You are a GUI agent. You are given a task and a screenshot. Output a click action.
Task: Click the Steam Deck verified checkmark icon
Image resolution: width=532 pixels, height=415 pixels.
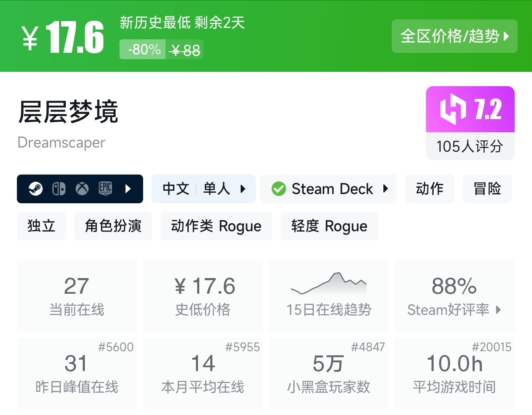pos(279,189)
